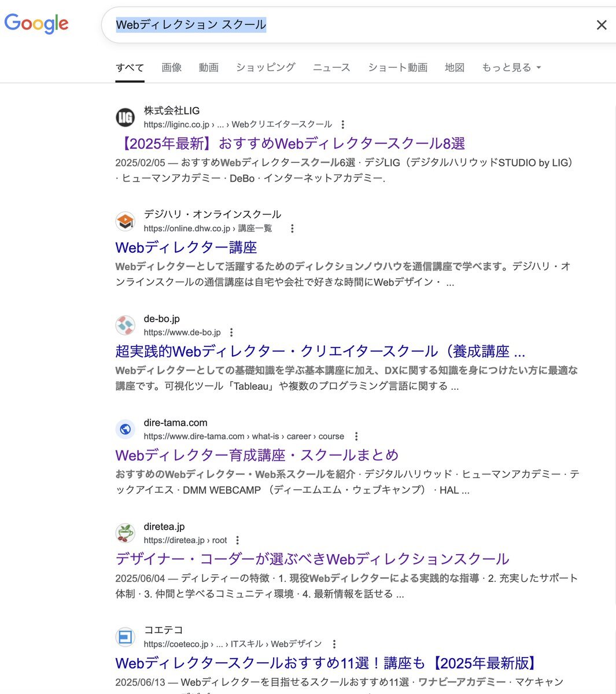Click the liginc.co.jp breadcrumb URL

(238, 124)
